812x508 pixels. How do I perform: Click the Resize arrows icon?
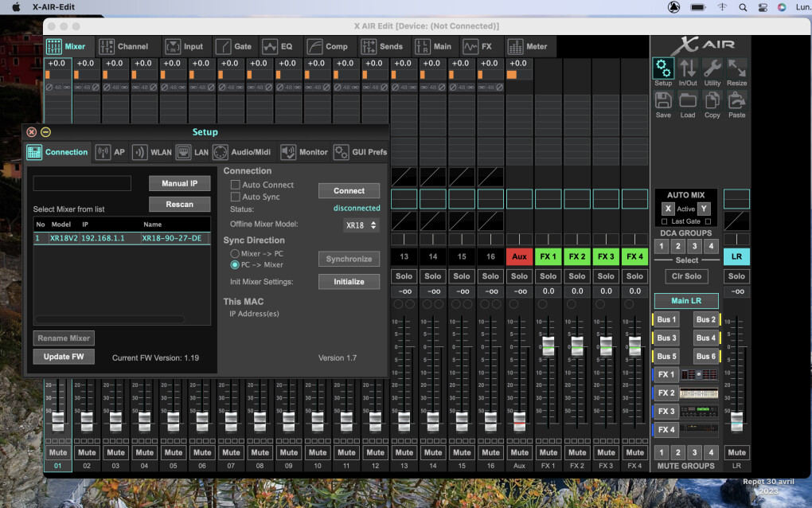coord(737,68)
